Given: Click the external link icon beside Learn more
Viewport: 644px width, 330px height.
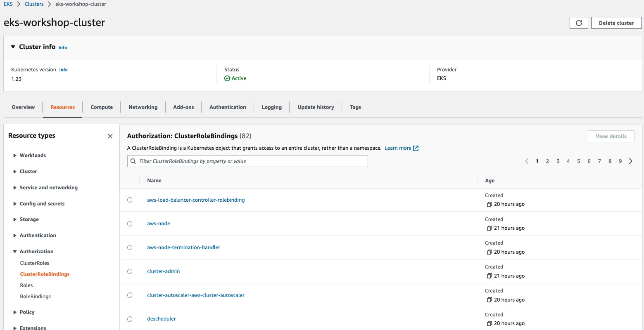Looking at the screenshot, I should point(416,148).
